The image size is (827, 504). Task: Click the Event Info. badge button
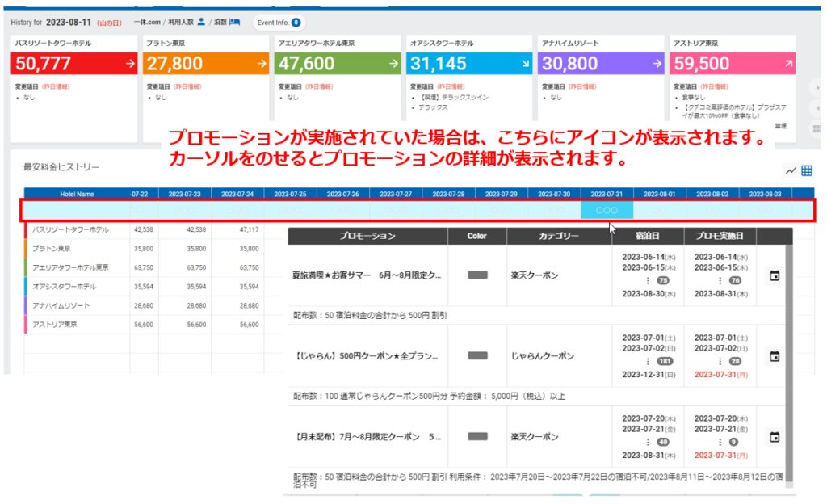click(x=278, y=22)
